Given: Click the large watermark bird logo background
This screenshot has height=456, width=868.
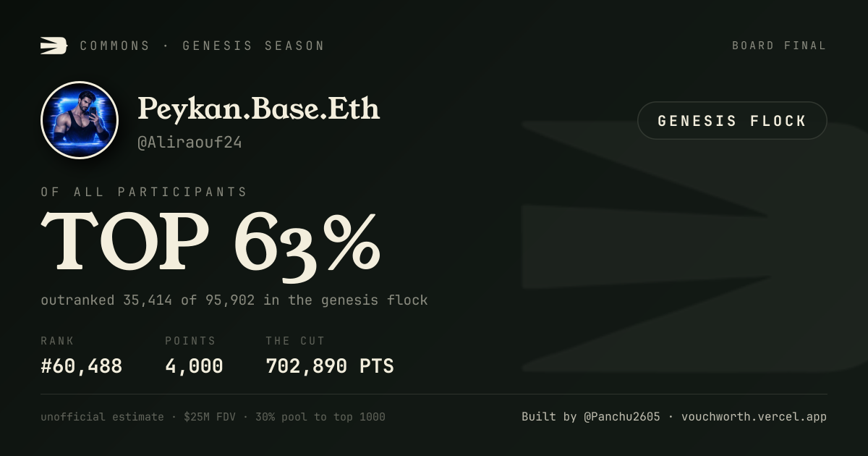Looking at the screenshot, I should pos(694,246).
